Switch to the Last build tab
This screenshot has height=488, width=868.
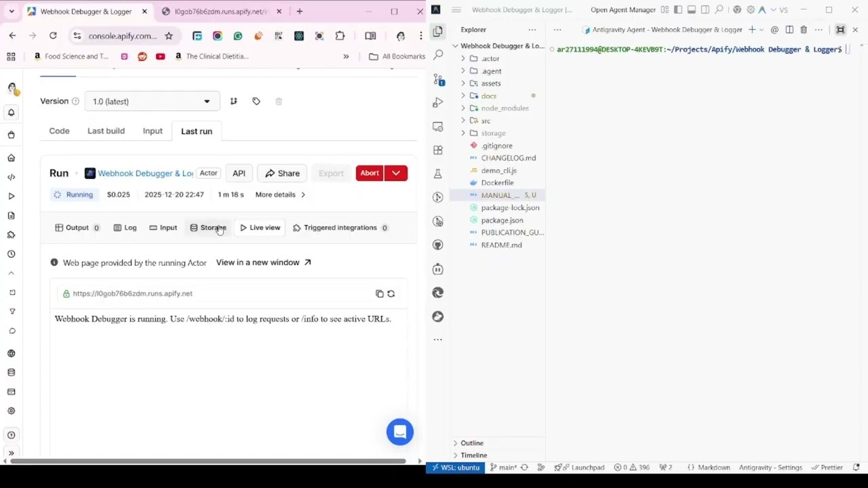point(105,131)
